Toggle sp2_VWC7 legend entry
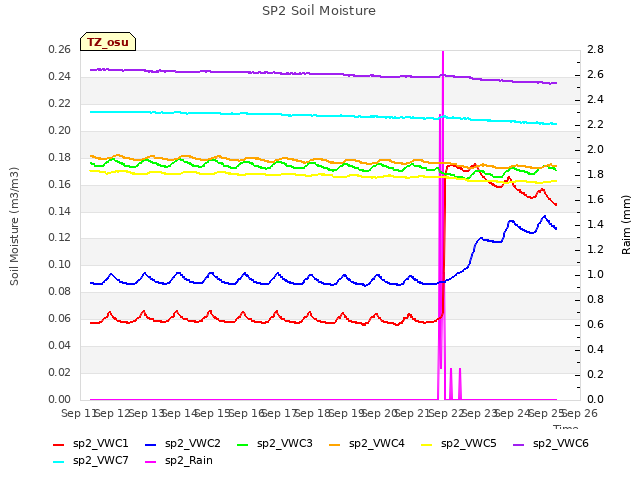The width and height of the screenshot is (640, 480). click(91, 460)
